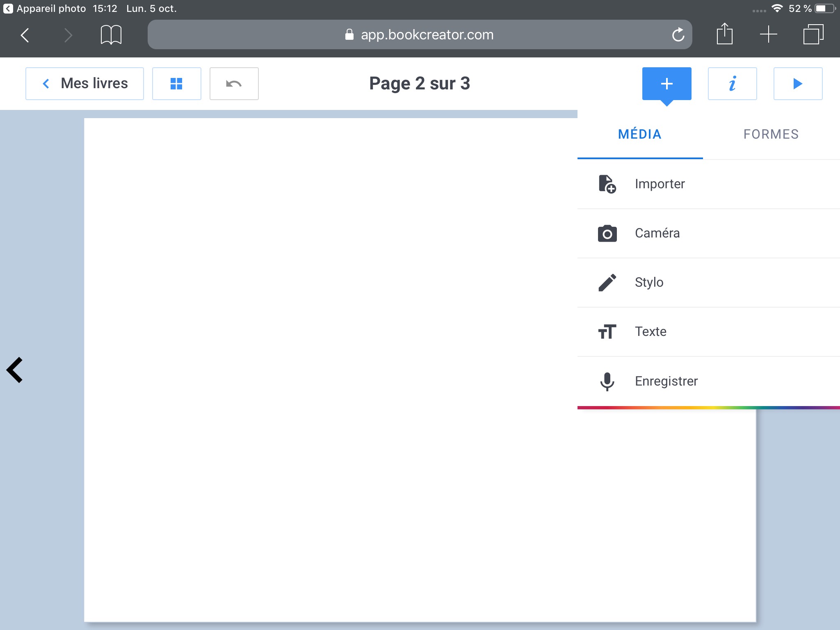Open the Caméra media option

[656, 233]
